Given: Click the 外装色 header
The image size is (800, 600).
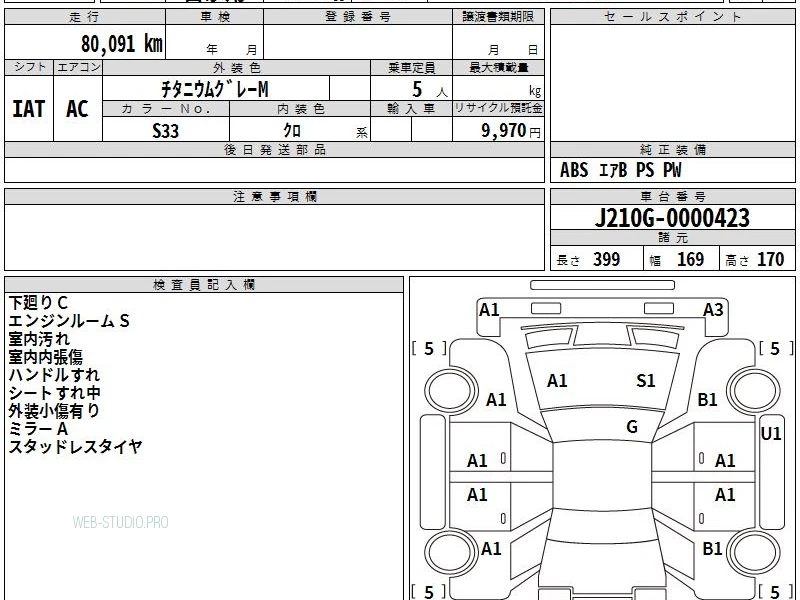Looking at the screenshot, I should click(x=237, y=67).
